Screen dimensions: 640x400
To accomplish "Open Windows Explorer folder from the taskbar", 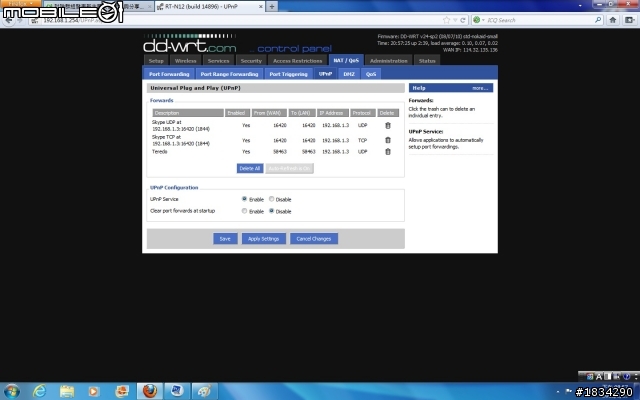I will point(67,391).
